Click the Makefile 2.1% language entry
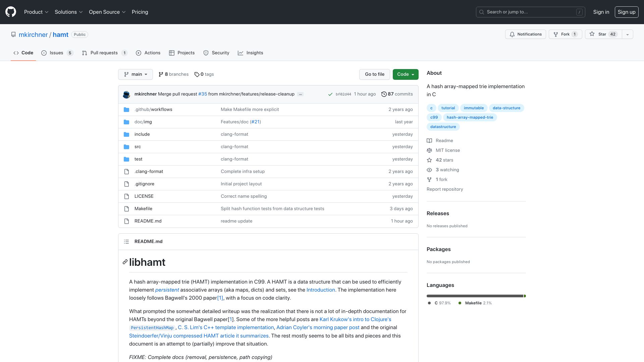The height and width of the screenshot is (362, 644). click(x=475, y=303)
